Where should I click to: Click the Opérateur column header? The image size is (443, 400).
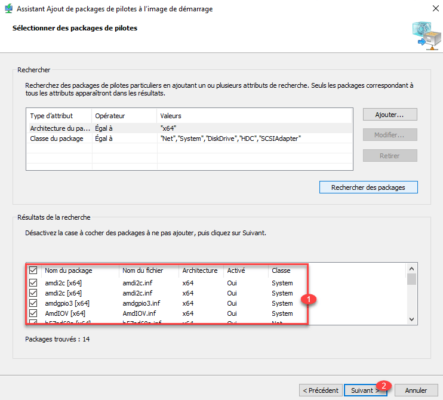pos(110,116)
